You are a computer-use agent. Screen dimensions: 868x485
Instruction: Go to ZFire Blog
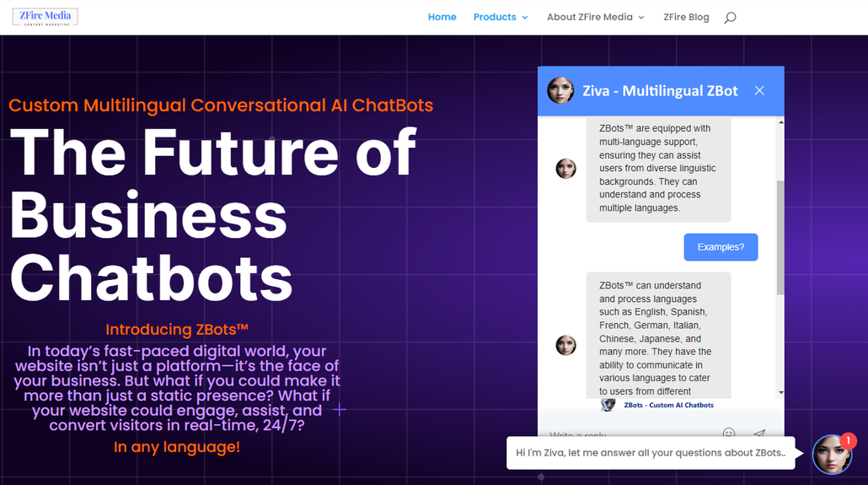[x=686, y=17]
